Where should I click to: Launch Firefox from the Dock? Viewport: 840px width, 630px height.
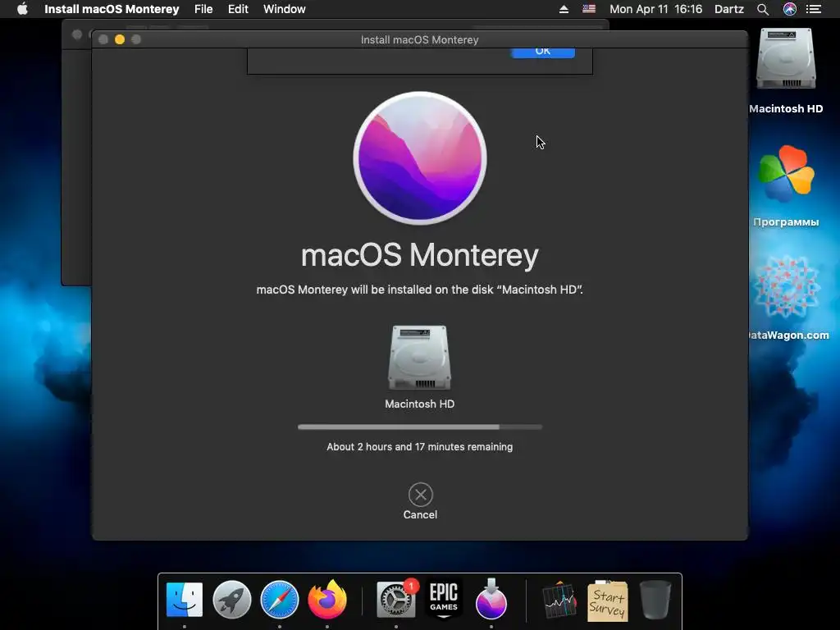click(327, 600)
